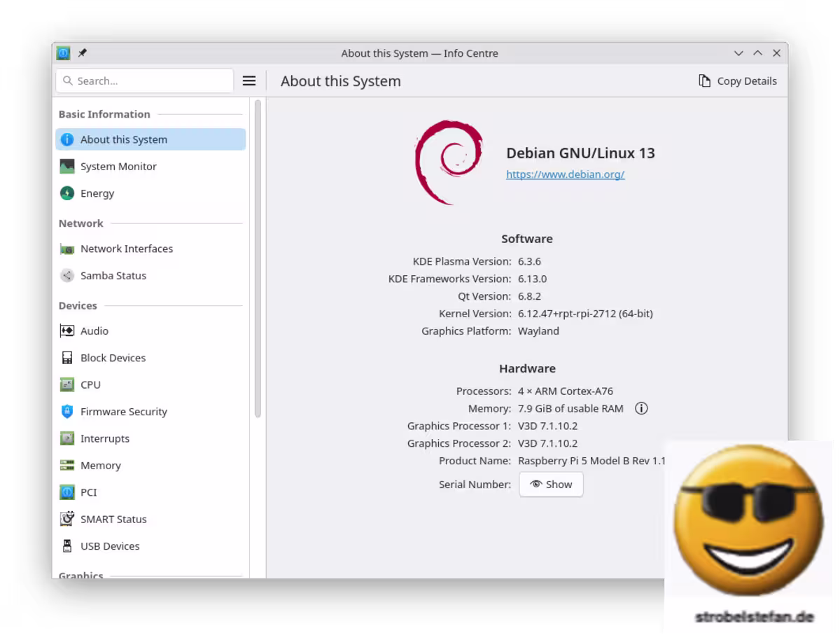This screenshot has width=840, height=640.
Task: Open the Interrupts sidebar entry
Action: 104,439
